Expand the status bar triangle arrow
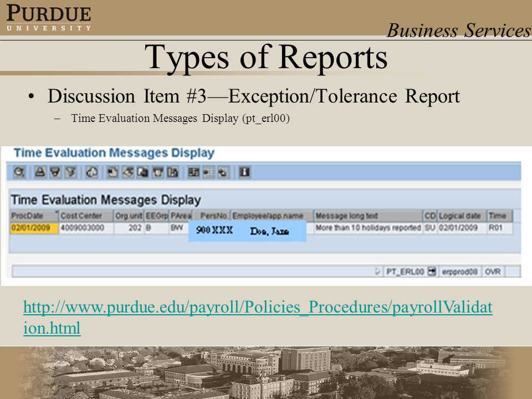 click(377, 272)
